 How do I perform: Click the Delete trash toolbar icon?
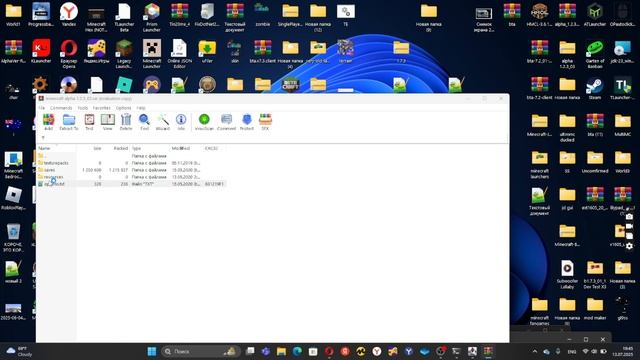pyautogui.click(x=126, y=122)
